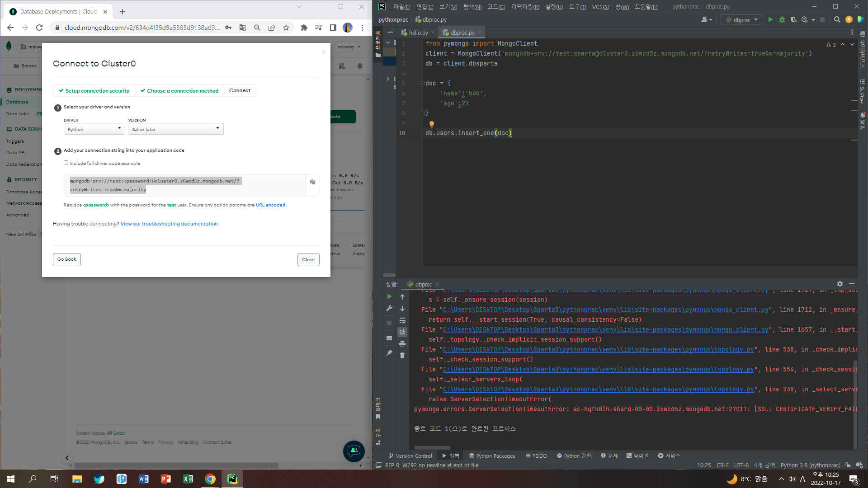Open the 도구(T) menu
The width and height of the screenshot is (868, 488).
point(577,7)
